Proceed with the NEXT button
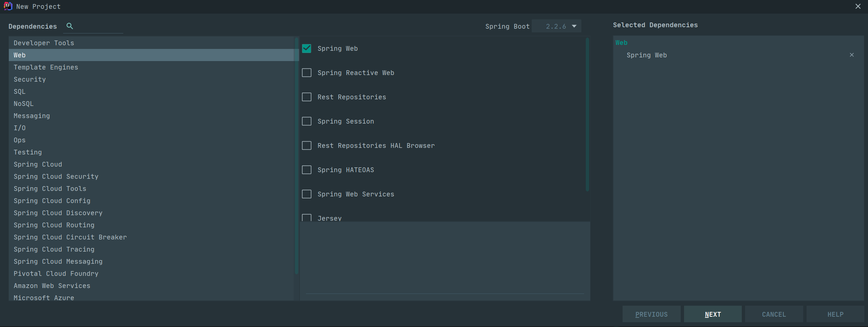This screenshot has width=868, height=327. coord(713,314)
